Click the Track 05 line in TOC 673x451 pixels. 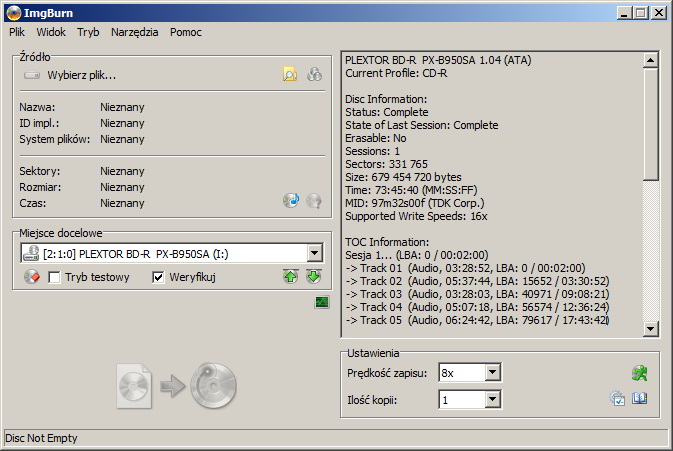(x=477, y=320)
